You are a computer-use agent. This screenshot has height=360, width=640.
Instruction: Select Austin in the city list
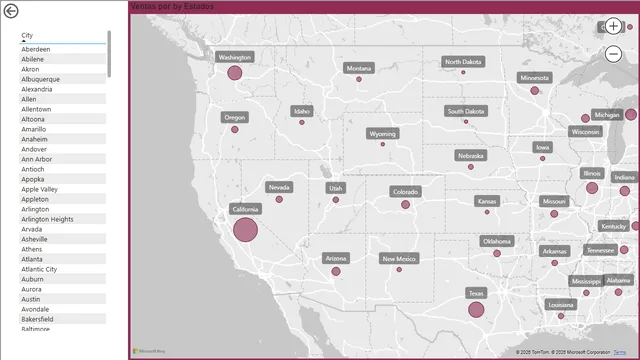coord(63,299)
